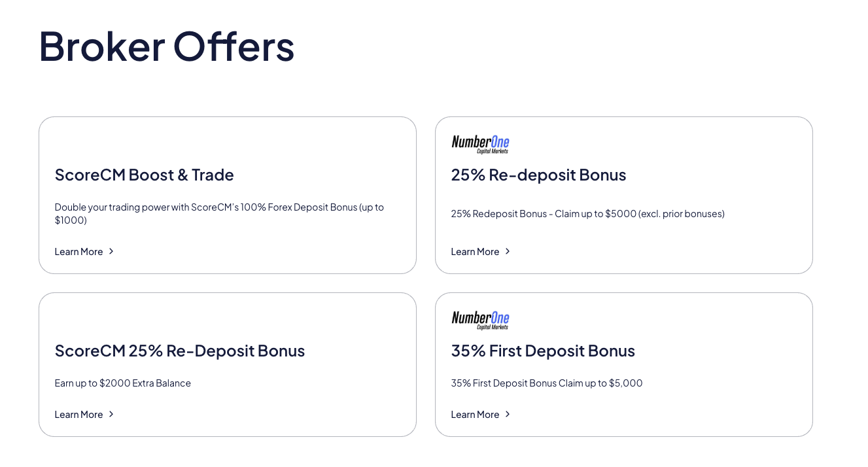This screenshot has width=868, height=467.
Task: Click chevron arrow in 35% First Deposit Bonus card
Action: point(508,414)
